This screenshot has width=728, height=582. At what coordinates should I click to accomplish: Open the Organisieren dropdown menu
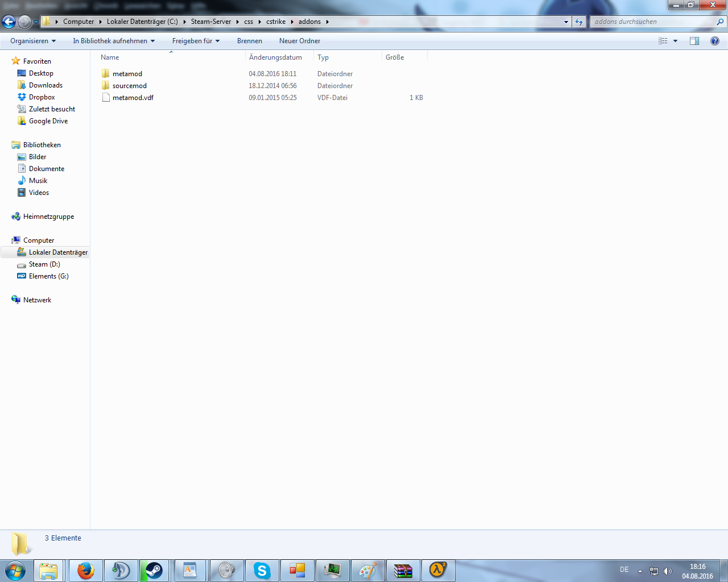tap(33, 41)
